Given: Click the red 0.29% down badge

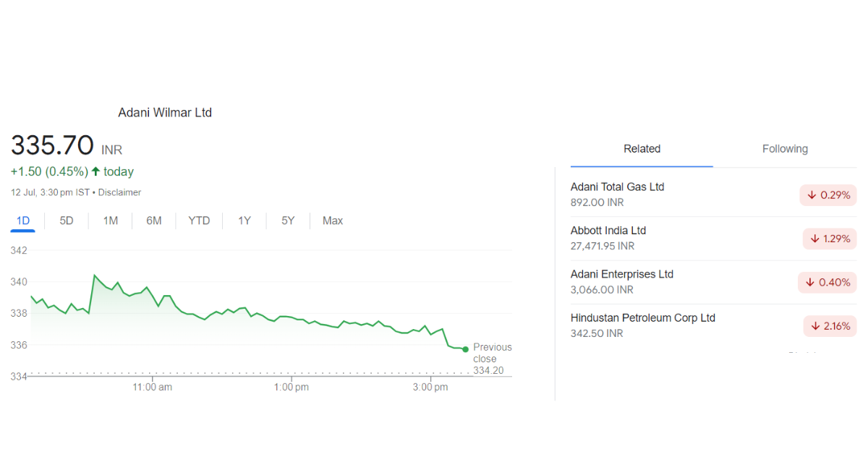Looking at the screenshot, I should [x=828, y=195].
